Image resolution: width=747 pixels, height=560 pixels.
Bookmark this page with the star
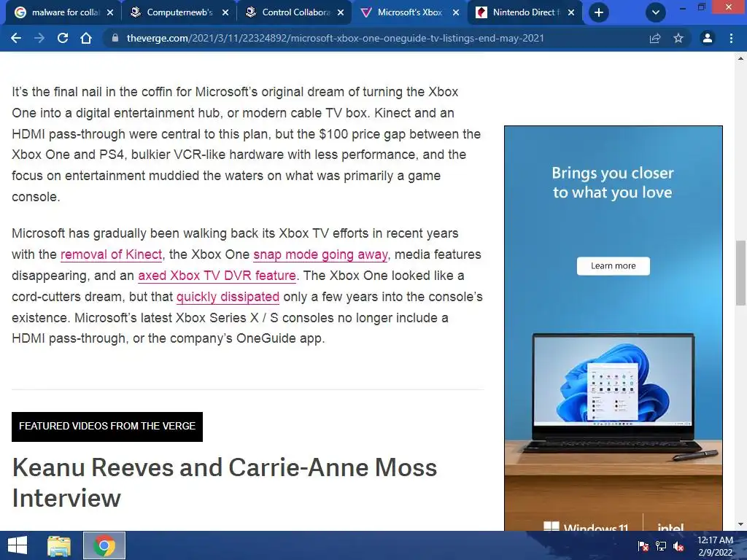pyautogui.click(x=678, y=38)
